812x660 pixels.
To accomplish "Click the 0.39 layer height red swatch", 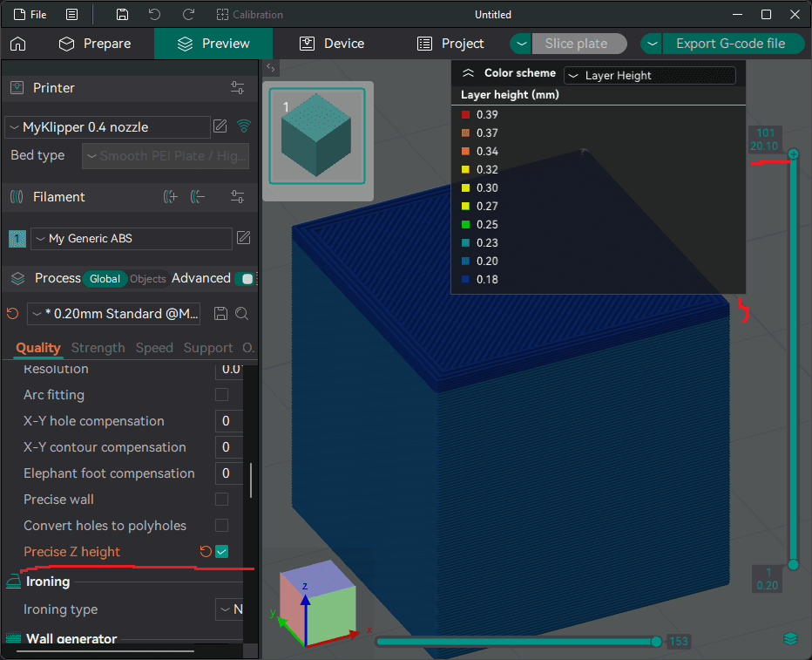I will click(x=465, y=114).
